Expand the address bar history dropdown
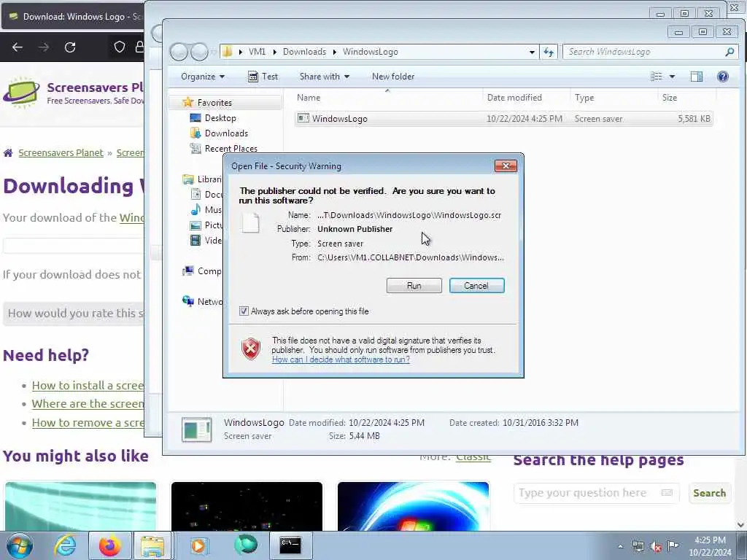The height and width of the screenshot is (560, 747). coord(532,52)
